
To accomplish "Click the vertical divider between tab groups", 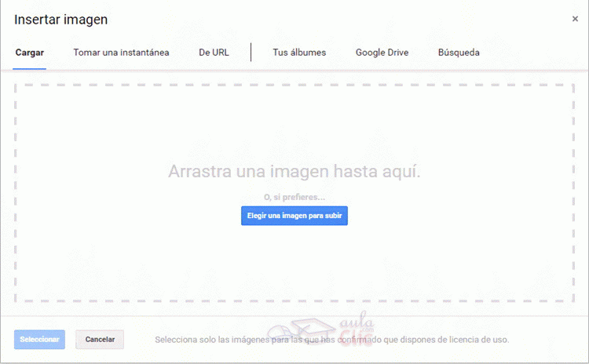I will pyautogui.click(x=251, y=52).
